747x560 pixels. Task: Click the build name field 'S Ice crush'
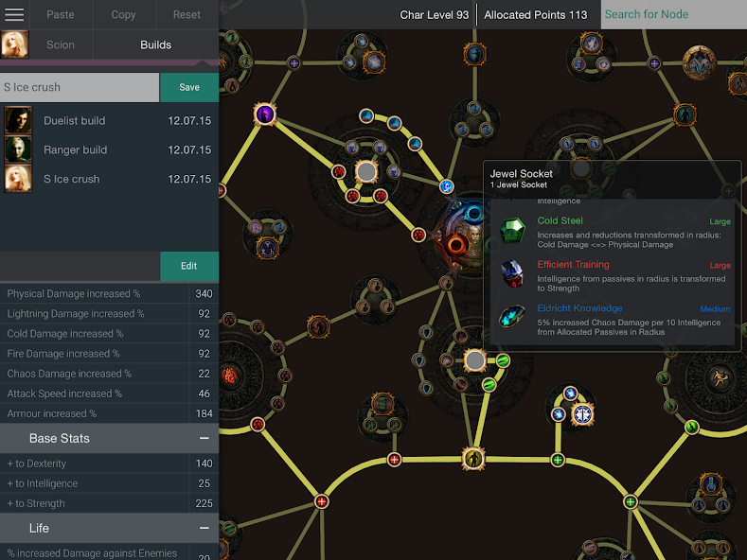[80, 87]
